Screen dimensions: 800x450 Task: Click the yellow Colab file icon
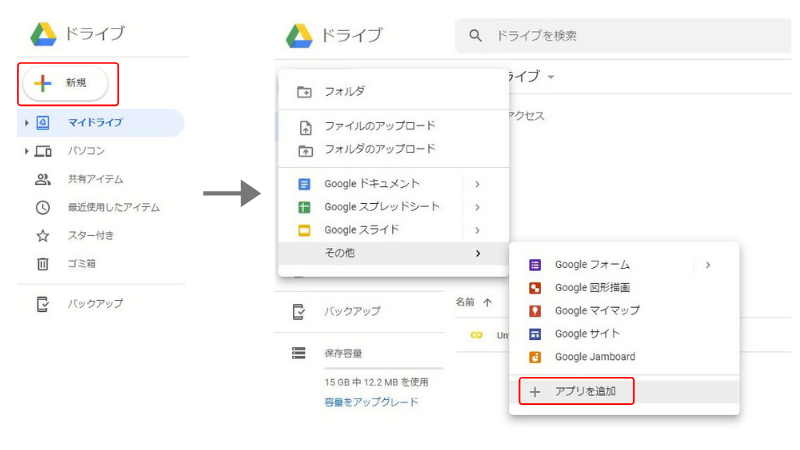476,335
